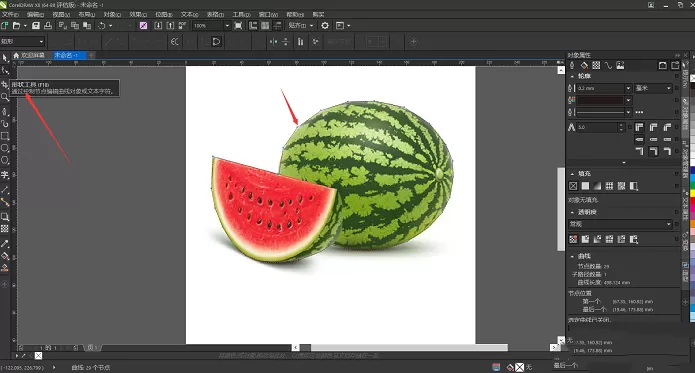
Task: Click the 贴齐 snap button
Action: click(x=301, y=26)
